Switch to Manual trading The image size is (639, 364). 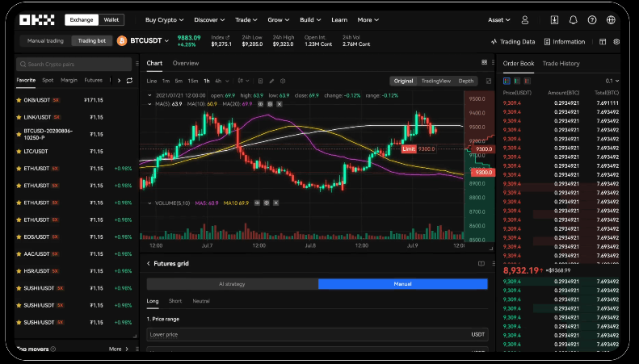(x=45, y=40)
